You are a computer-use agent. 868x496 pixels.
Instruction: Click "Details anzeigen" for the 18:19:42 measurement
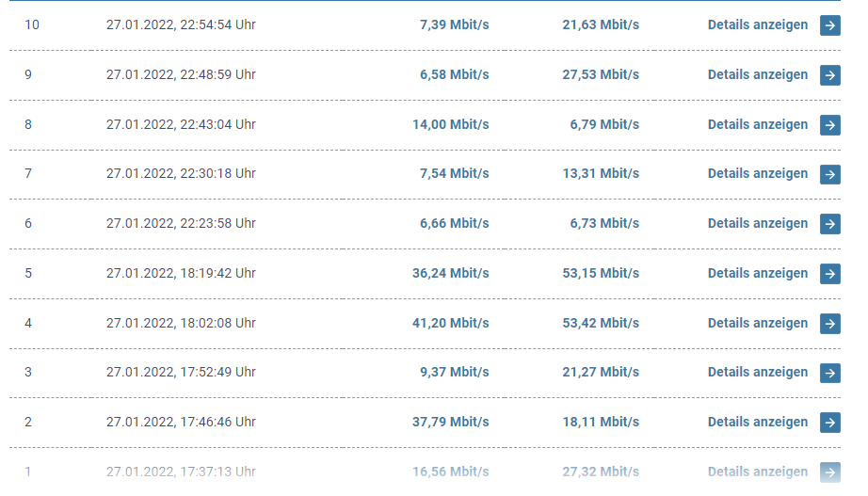coord(757,273)
